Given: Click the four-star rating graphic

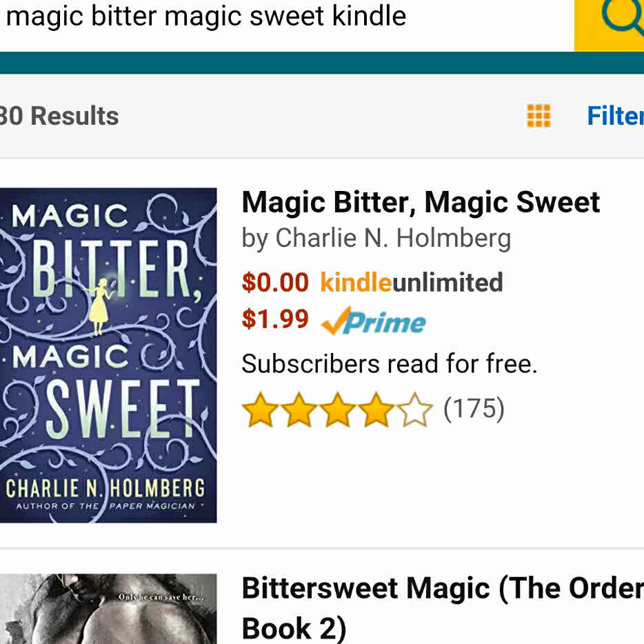Looking at the screenshot, I should (x=336, y=410).
